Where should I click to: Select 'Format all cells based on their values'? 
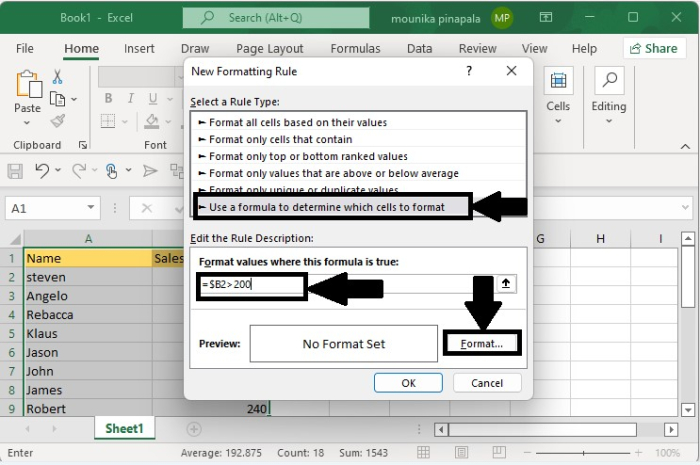[358, 122]
